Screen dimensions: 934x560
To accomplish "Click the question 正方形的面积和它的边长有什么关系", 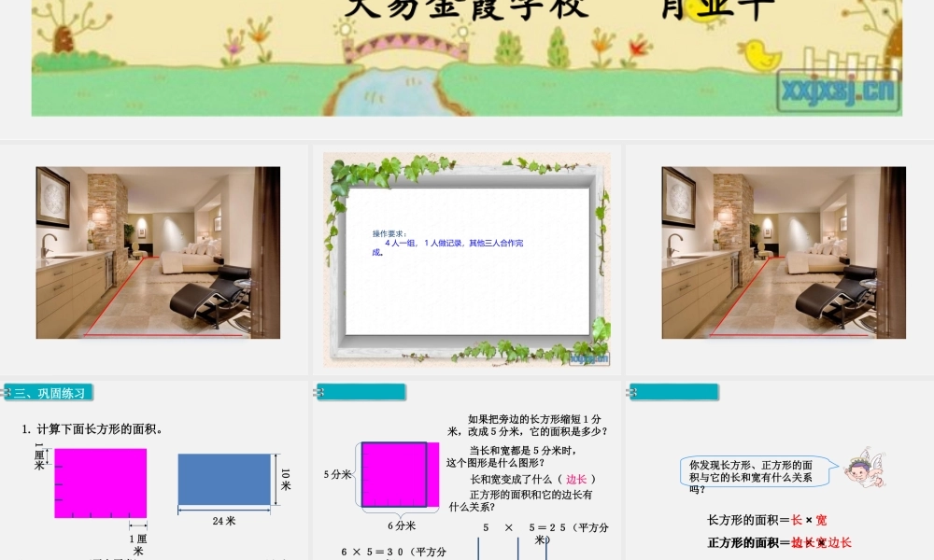I will coord(520,500).
